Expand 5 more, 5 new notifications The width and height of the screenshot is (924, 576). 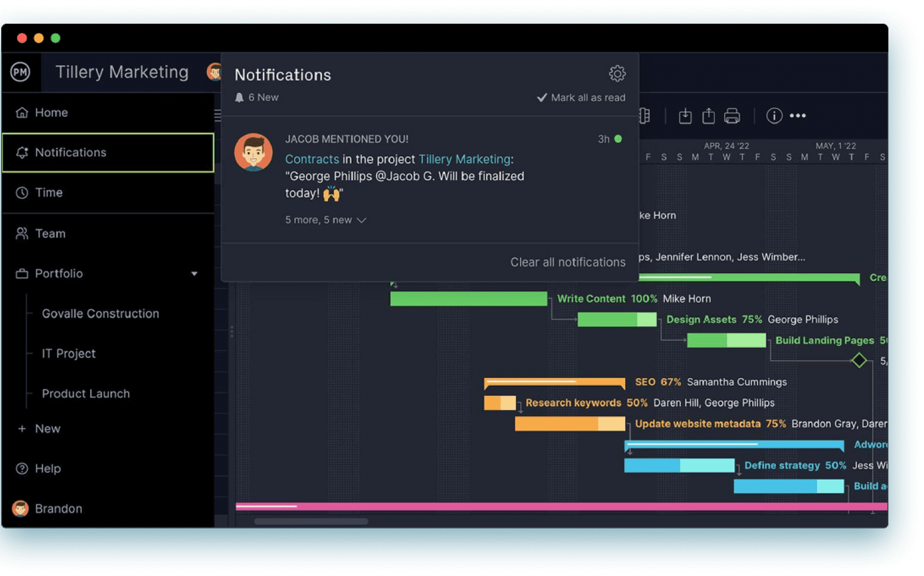(x=325, y=220)
